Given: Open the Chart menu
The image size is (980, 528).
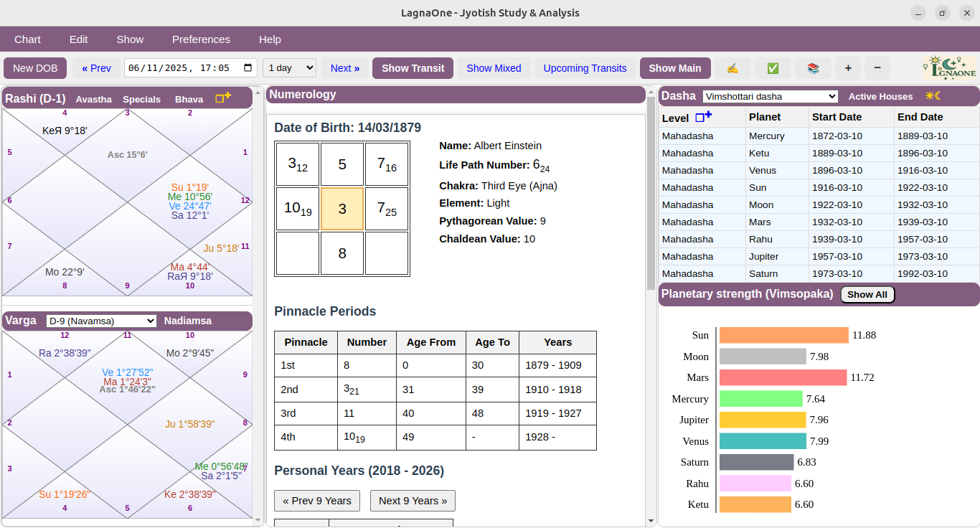Looking at the screenshot, I should click(27, 39).
